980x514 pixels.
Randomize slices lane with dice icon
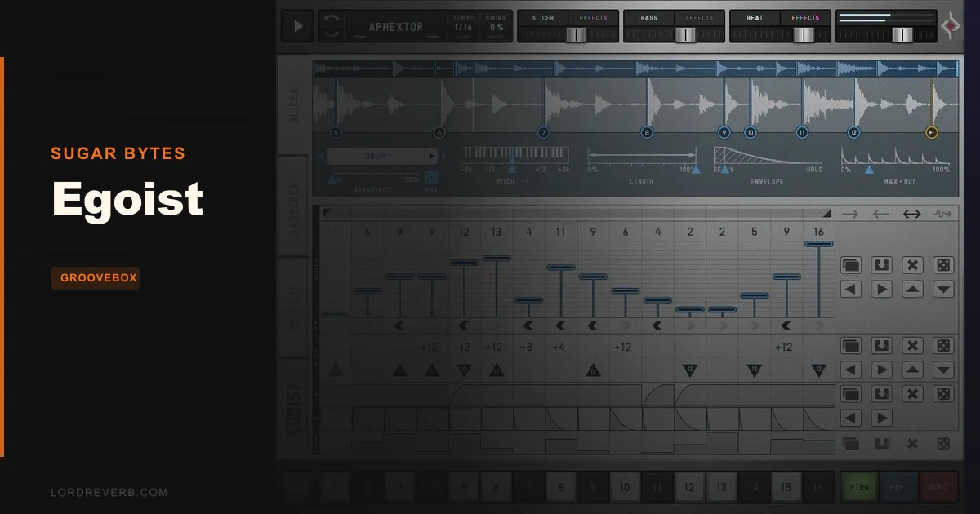[943, 265]
